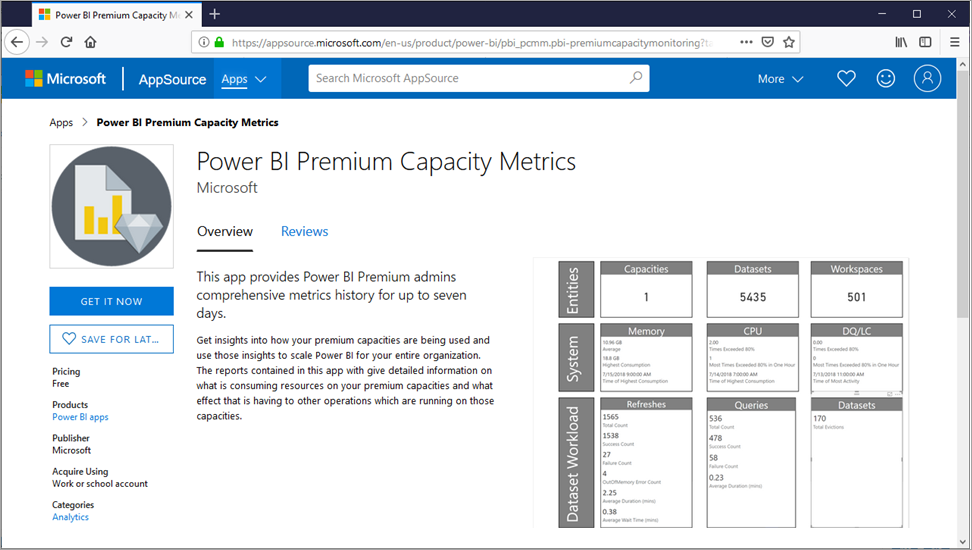Screen dimensions: 972x550
Task: Open the Firefox library icon
Action: pyautogui.click(x=901, y=42)
